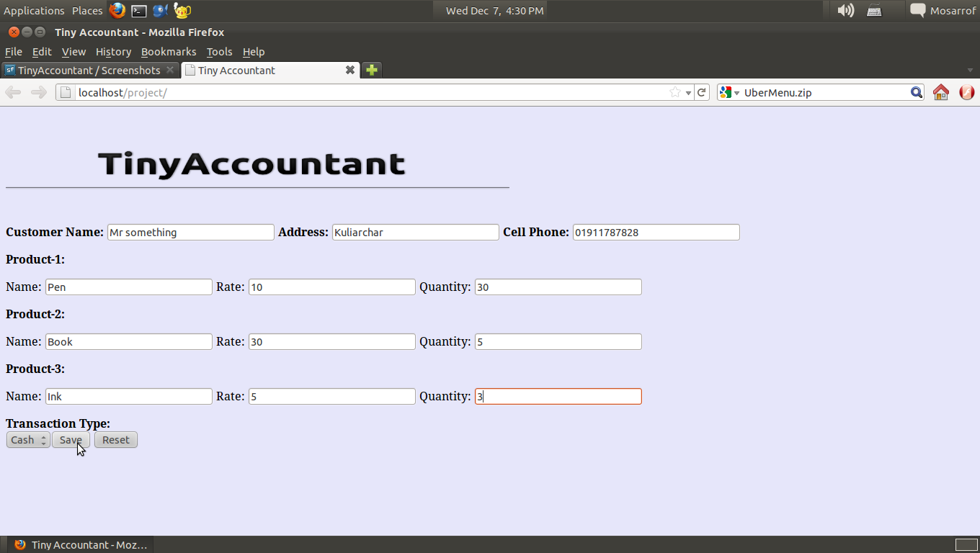Open the Bluefish editor panel icon
This screenshot has width=980, height=553.
tap(160, 10)
